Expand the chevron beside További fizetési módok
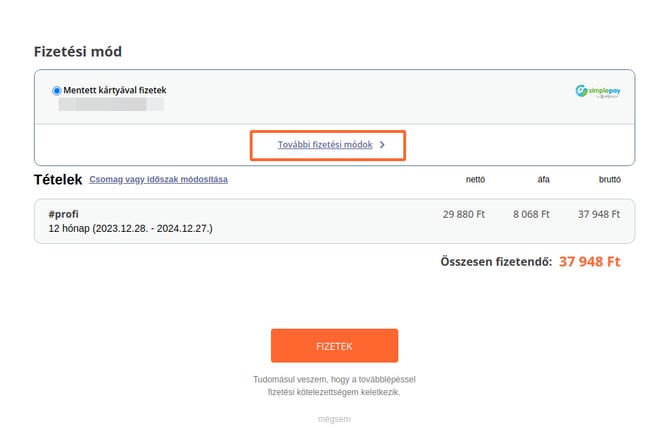The image size is (670, 434). [x=383, y=145]
